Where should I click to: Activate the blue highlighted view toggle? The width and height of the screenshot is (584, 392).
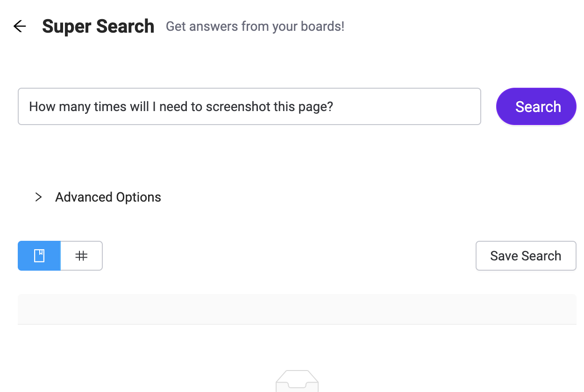pos(39,256)
